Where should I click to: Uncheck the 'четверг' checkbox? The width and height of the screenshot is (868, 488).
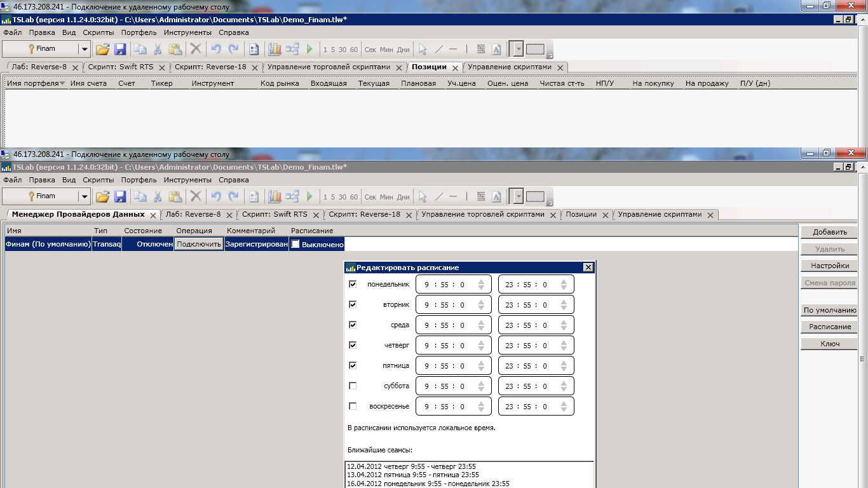[353, 345]
